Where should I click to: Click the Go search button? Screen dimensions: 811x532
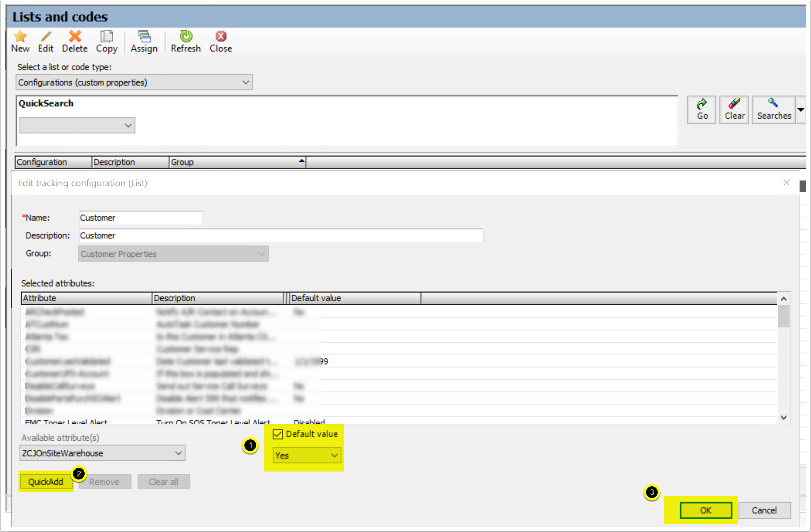tap(702, 110)
